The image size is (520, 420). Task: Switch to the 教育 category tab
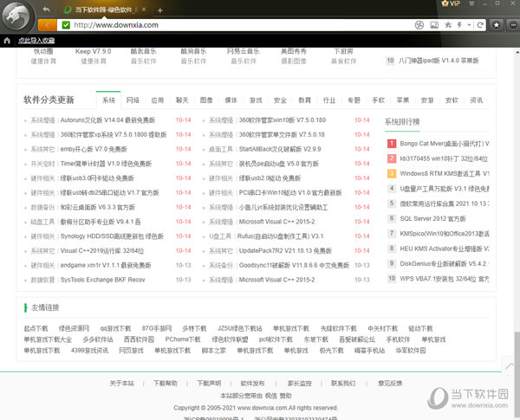point(305,100)
